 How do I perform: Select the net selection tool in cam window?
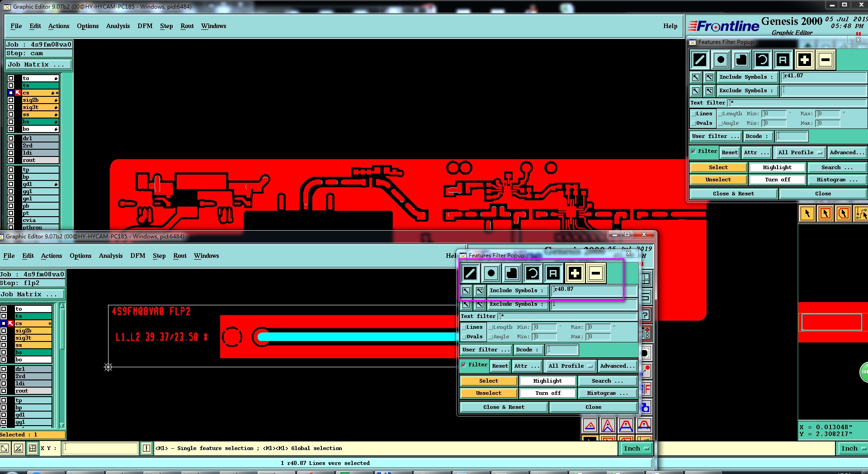tap(861, 213)
